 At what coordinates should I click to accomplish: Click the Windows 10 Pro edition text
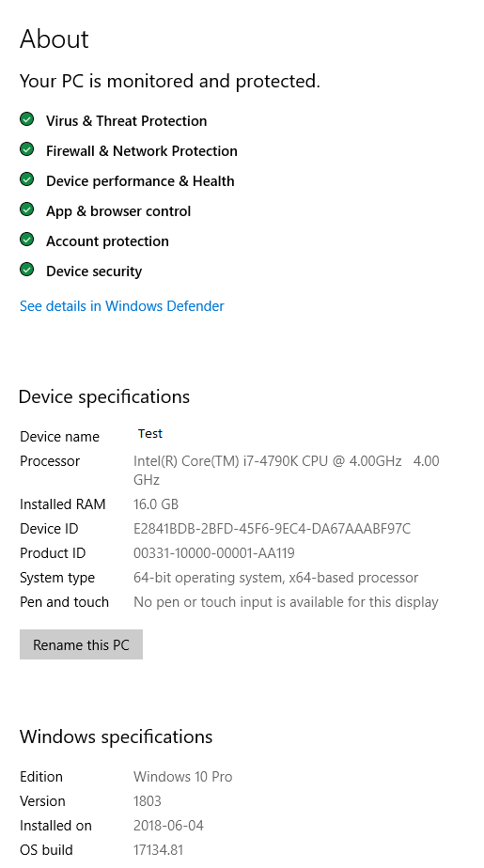[x=182, y=777]
